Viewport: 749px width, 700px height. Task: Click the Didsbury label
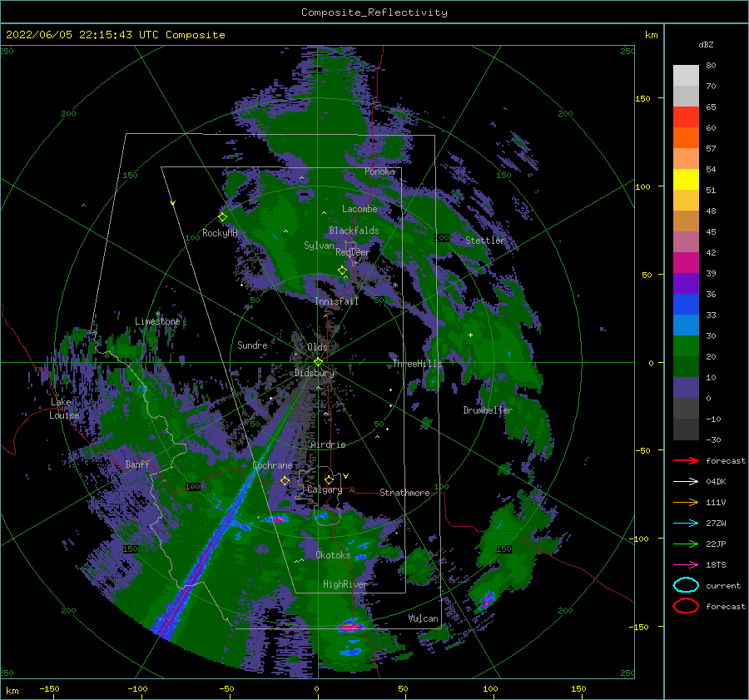(x=315, y=373)
